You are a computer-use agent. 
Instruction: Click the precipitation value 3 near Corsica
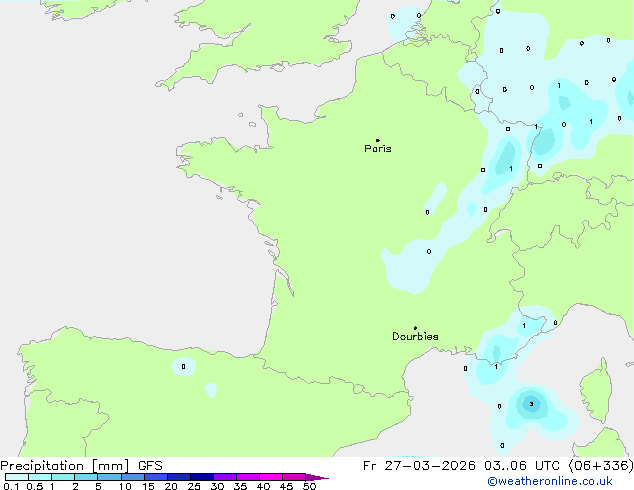(x=531, y=404)
